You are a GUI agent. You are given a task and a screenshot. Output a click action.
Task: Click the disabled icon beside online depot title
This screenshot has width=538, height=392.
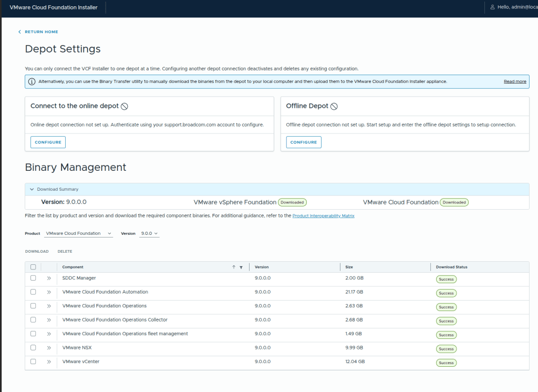click(125, 106)
